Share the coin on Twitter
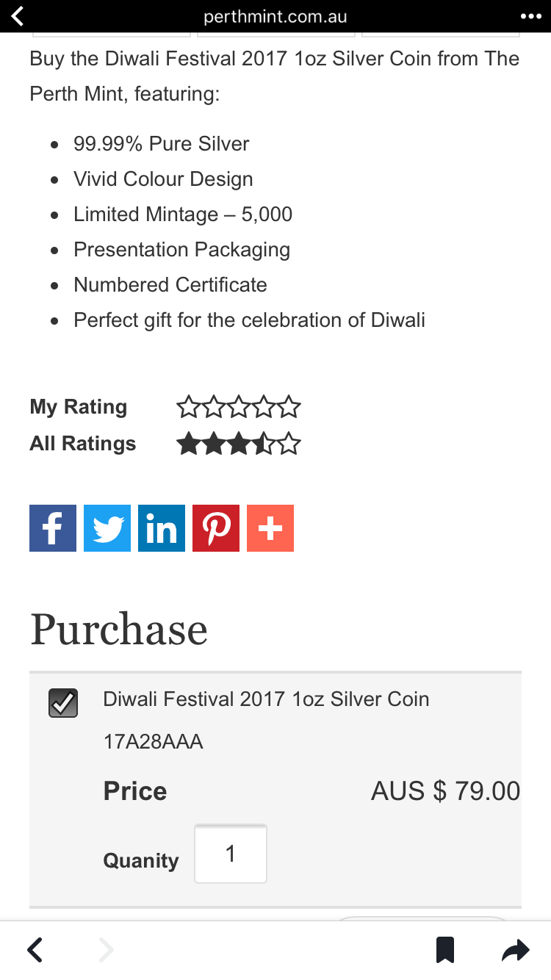 (x=107, y=528)
